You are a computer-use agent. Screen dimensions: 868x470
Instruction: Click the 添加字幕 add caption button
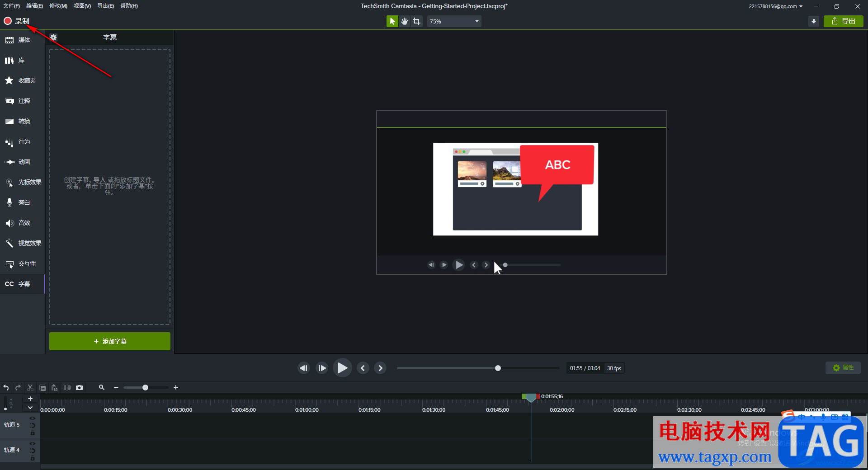[x=110, y=341]
